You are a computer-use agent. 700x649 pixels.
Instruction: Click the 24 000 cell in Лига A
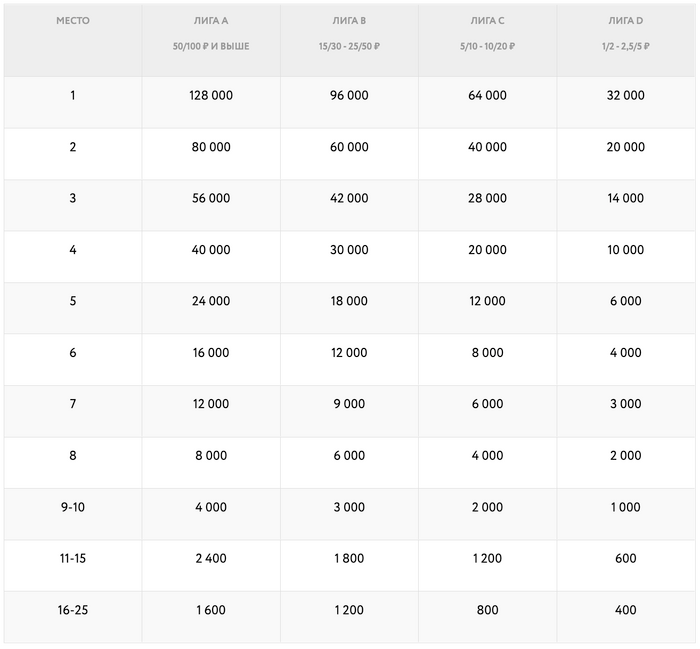210,301
